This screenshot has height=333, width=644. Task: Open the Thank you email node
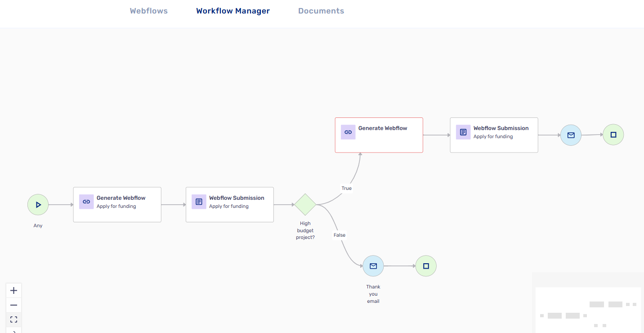click(373, 266)
